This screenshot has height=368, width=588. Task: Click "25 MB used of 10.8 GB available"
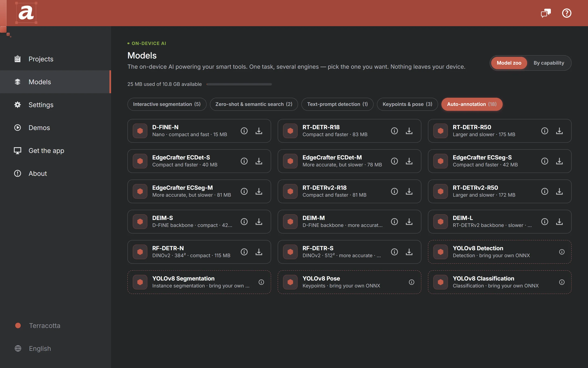(x=165, y=84)
